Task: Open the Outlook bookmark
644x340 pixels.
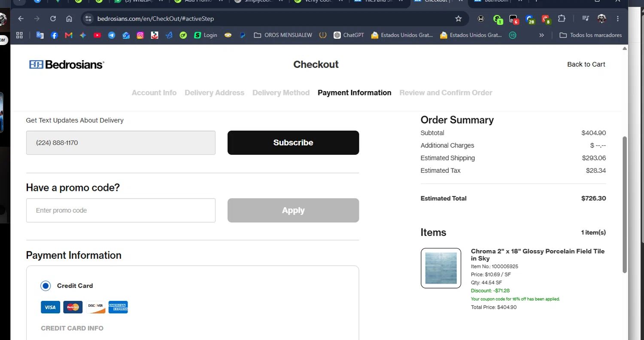Action: coord(126,35)
